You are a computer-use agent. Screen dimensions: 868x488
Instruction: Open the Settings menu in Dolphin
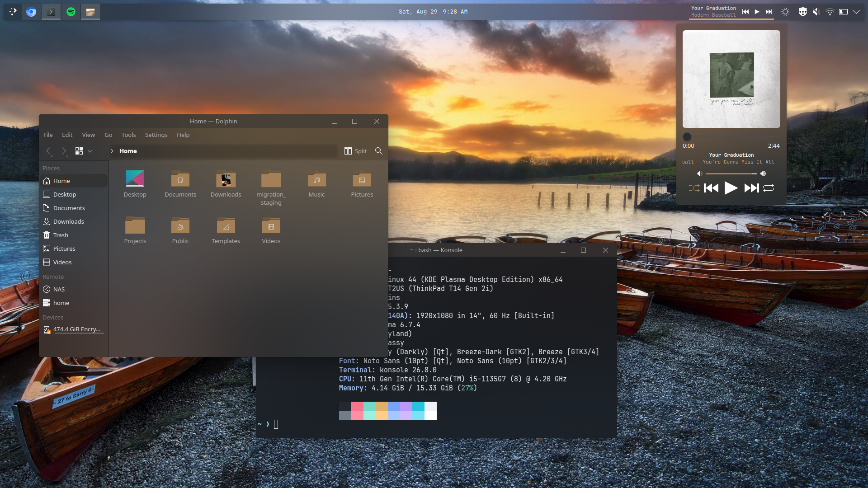point(156,135)
